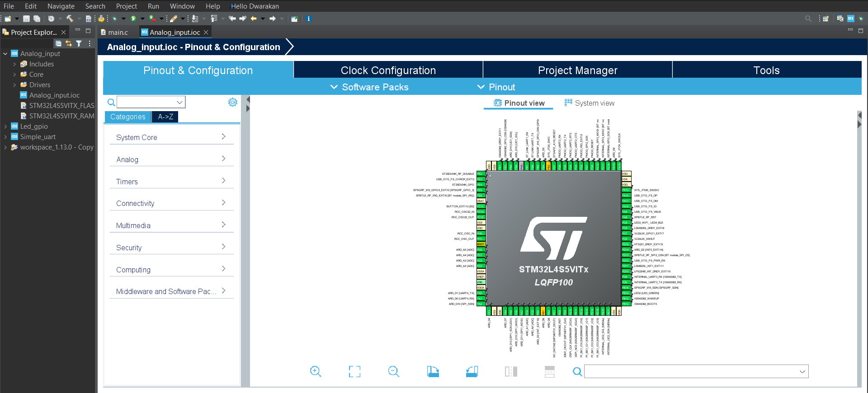Click the zoom in icon below chip
This screenshot has height=393, width=868.
coord(316,371)
